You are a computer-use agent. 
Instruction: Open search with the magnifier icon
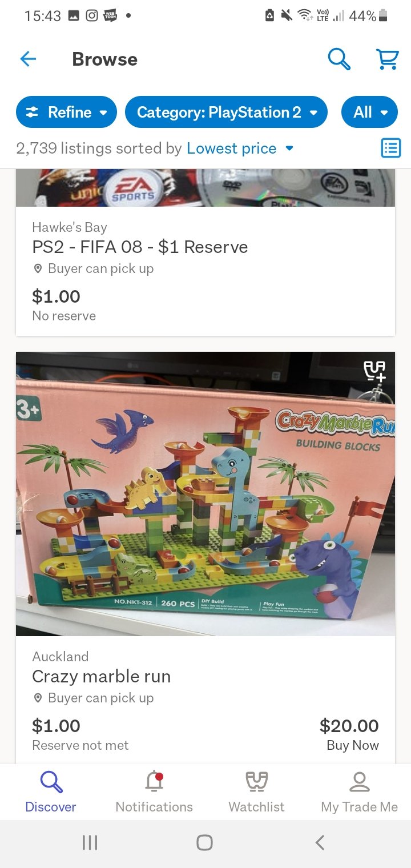[339, 59]
